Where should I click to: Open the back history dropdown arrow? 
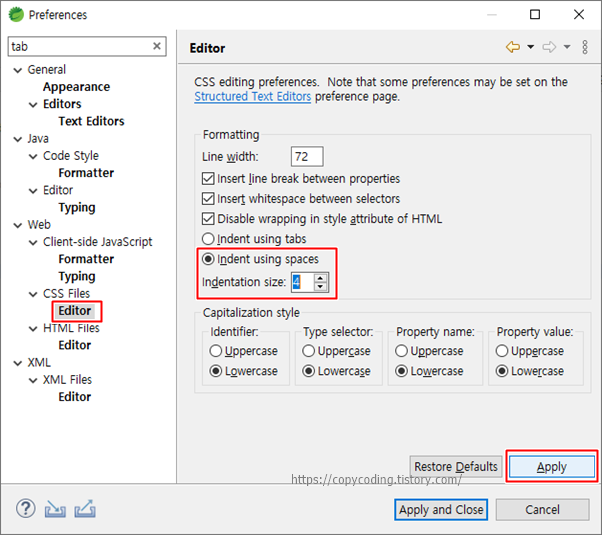531,47
